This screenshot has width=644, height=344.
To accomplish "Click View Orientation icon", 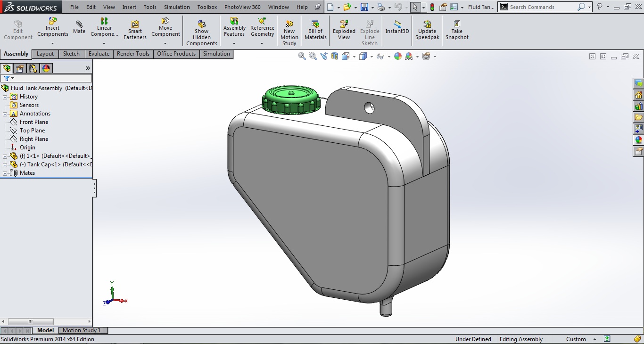I will [x=346, y=56].
